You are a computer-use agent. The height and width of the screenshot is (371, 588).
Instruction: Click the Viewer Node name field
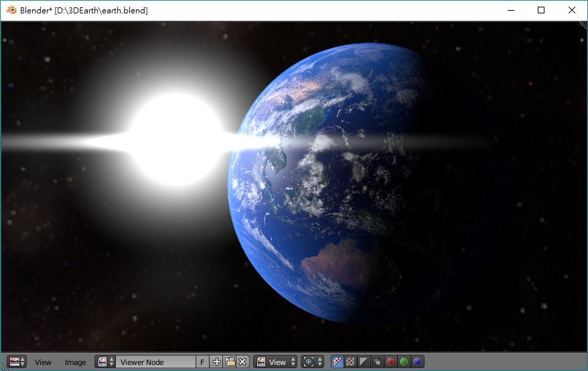157,362
